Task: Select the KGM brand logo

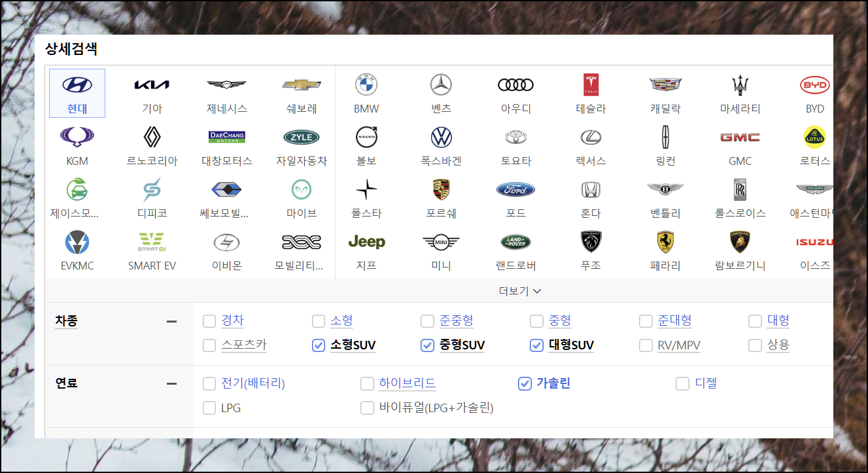Action: coord(77,137)
